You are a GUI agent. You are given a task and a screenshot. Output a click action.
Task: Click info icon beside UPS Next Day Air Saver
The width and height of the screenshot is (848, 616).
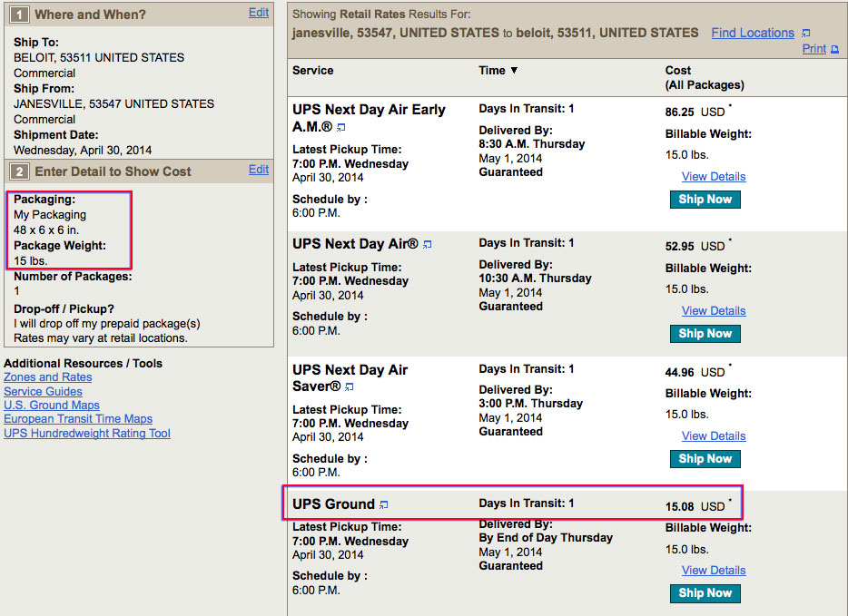tap(350, 387)
